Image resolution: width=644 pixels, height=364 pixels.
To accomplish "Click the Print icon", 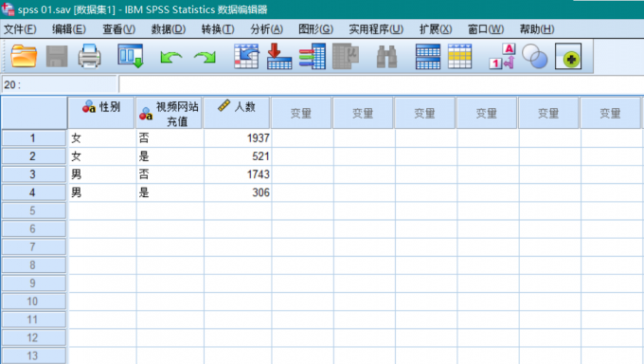I will [x=89, y=56].
